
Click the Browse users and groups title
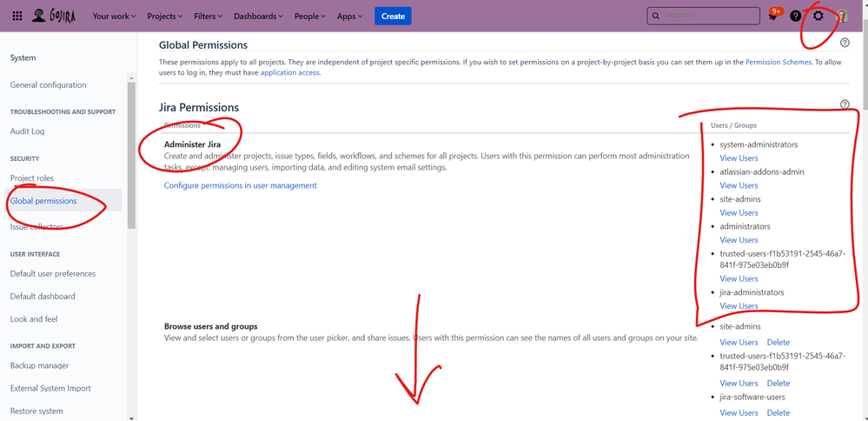[x=211, y=326]
